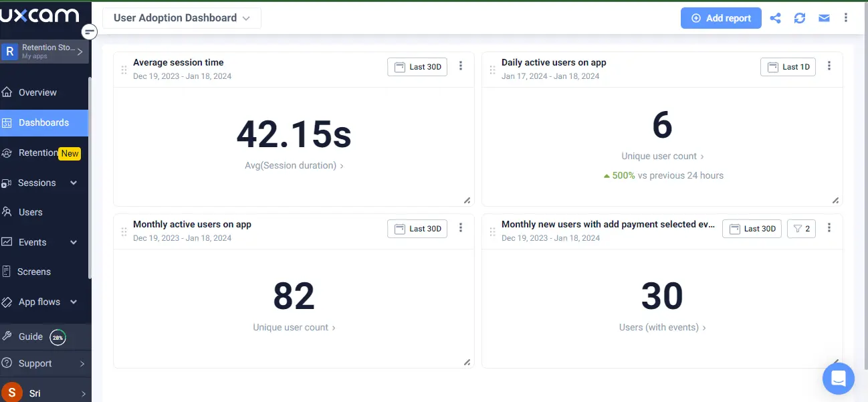Open the Support submenu arrow
Viewport: 868px width, 402px height.
pyautogui.click(x=82, y=364)
